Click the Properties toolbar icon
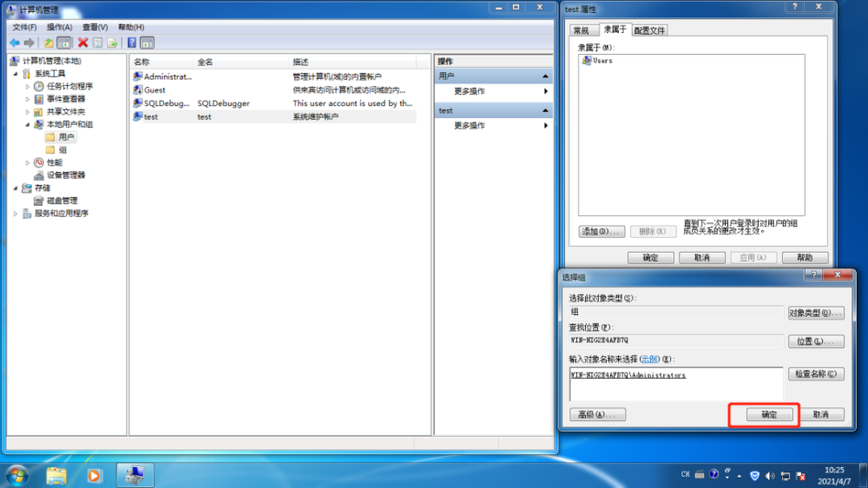868x488 pixels. coord(97,43)
